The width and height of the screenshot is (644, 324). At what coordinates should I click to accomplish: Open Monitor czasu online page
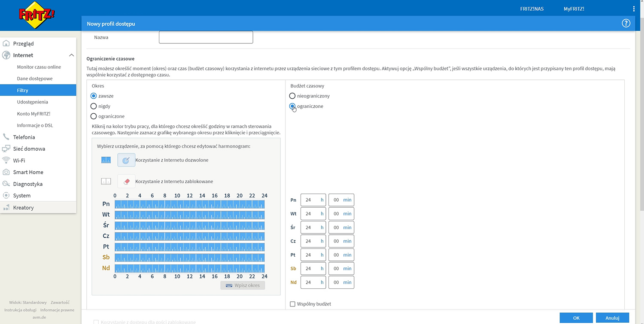(x=39, y=67)
